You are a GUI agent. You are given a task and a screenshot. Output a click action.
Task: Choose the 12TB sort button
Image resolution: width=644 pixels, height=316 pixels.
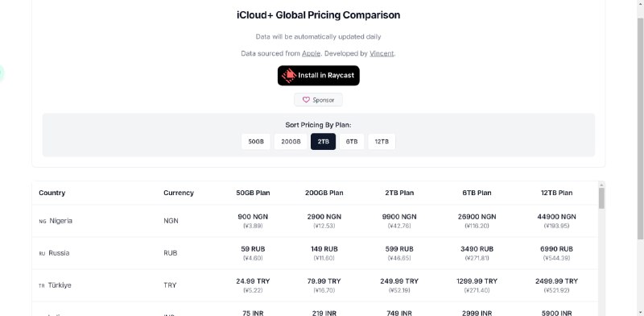click(x=382, y=142)
